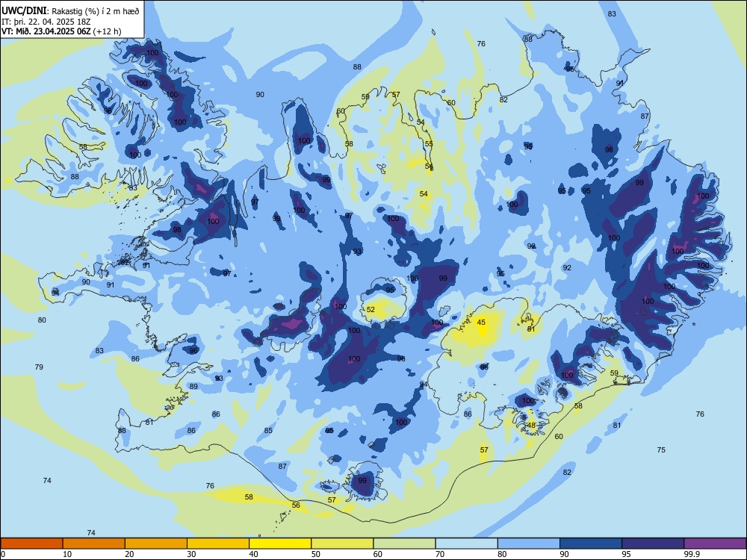Select the legend tick label '30'

191,554
